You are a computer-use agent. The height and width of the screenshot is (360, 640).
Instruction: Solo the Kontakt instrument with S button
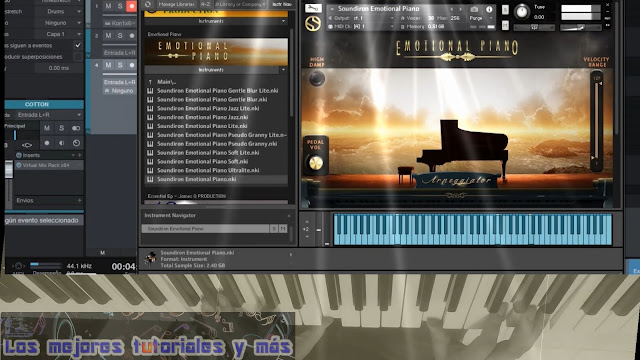[x=505, y=10]
